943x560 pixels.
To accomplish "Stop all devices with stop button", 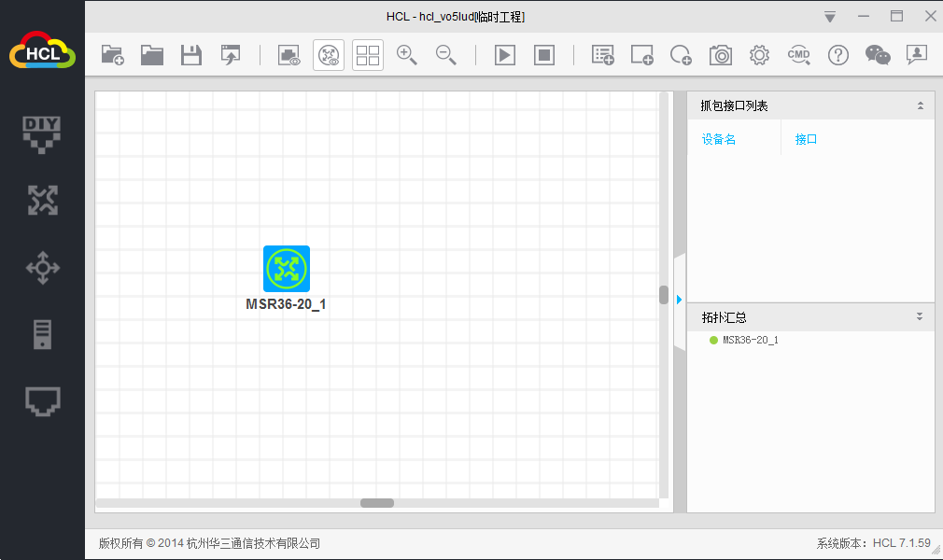I will click(544, 55).
